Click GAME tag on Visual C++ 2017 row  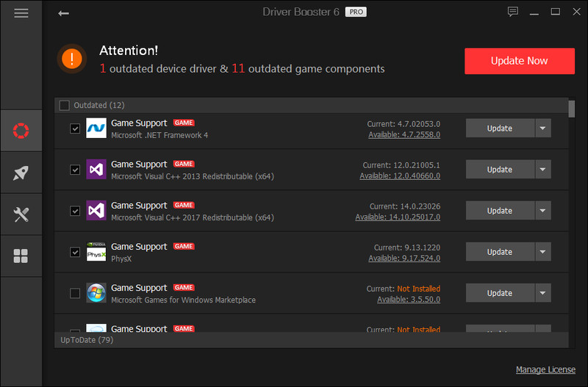coord(184,206)
